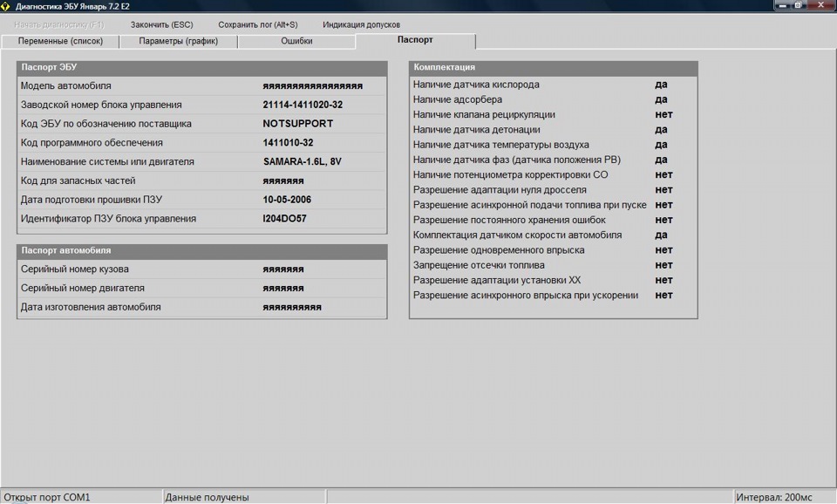Click label Заводской номер блока управления
837x504 pixels.
click(101, 105)
